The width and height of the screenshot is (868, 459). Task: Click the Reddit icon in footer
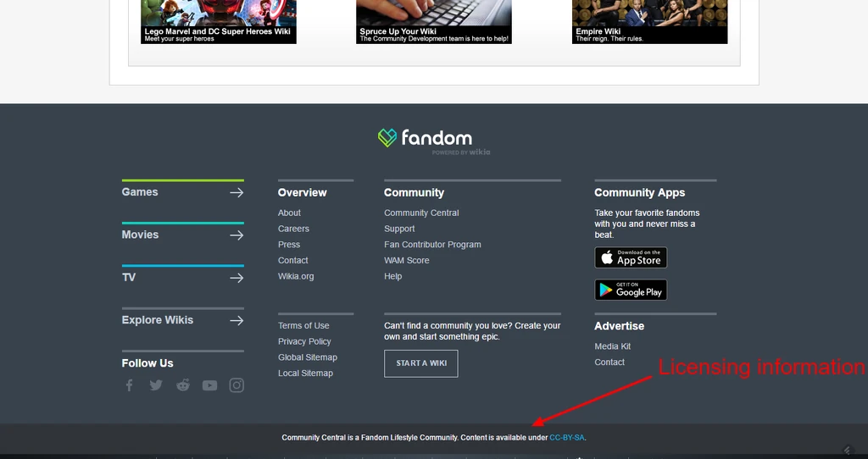(183, 385)
